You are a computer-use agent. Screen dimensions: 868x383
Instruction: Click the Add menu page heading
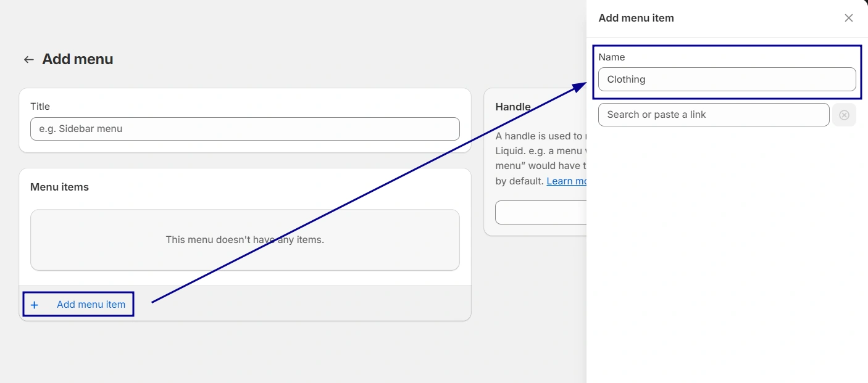[78, 59]
